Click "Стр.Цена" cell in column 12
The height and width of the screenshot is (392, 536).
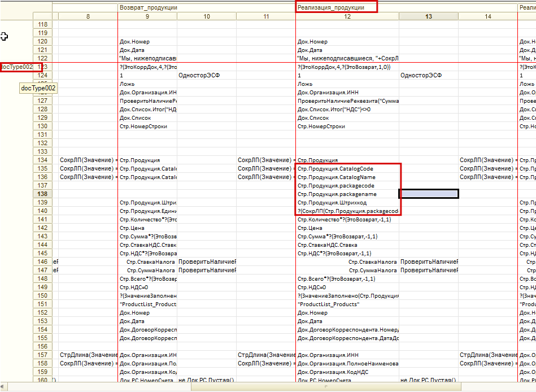tap(347, 228)
